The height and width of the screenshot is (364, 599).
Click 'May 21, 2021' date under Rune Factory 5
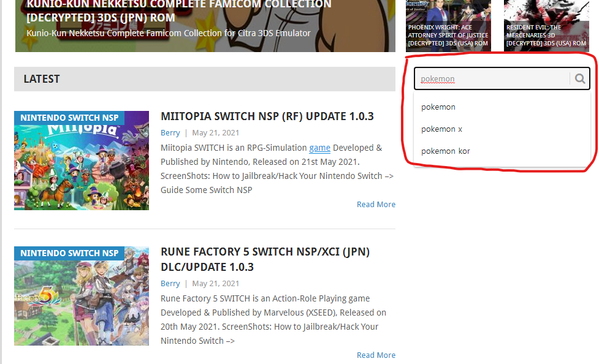point(215,284)
